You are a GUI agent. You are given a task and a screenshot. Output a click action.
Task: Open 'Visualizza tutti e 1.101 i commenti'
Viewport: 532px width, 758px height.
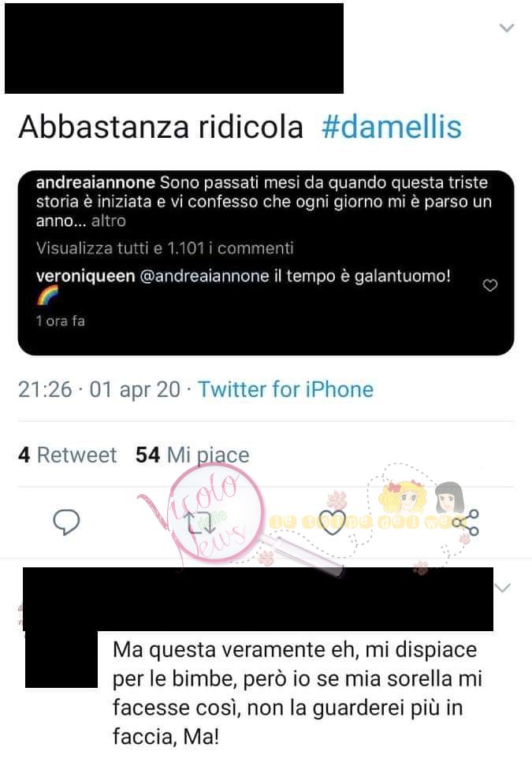point(165,248)
